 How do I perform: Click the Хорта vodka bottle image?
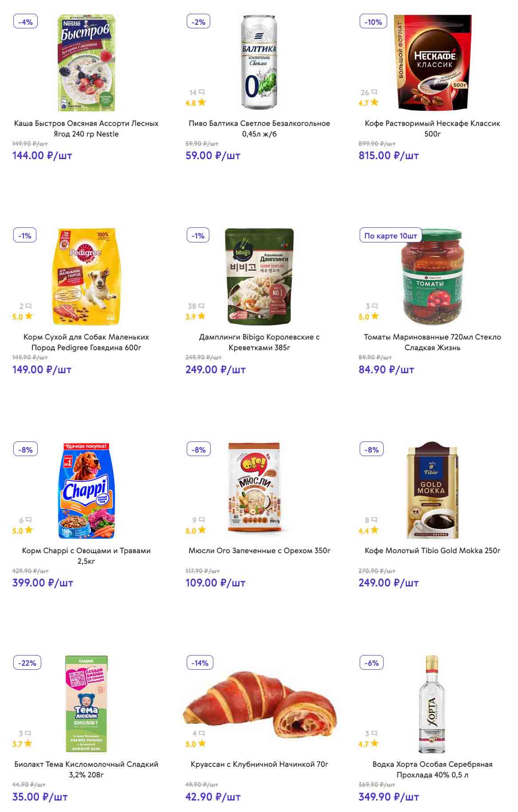432,704
